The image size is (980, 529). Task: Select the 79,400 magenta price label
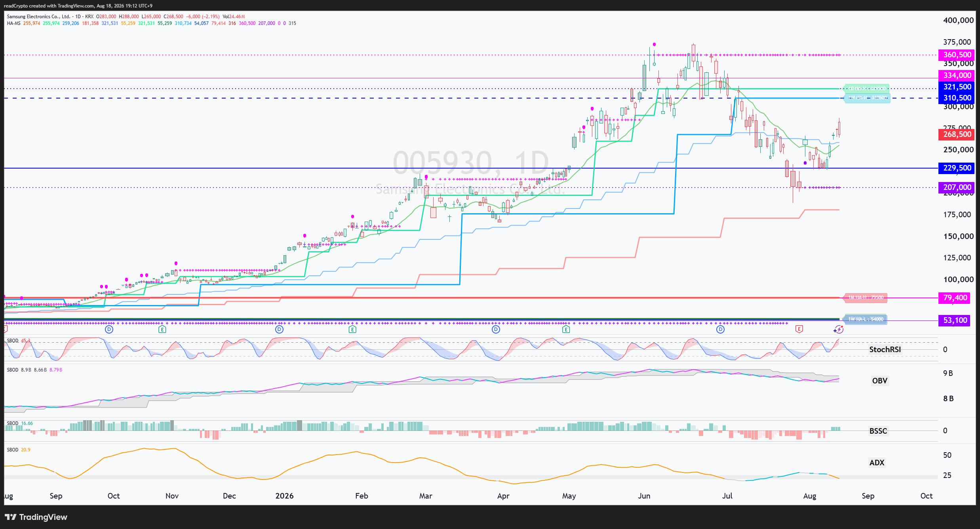[x=955, y=298]
